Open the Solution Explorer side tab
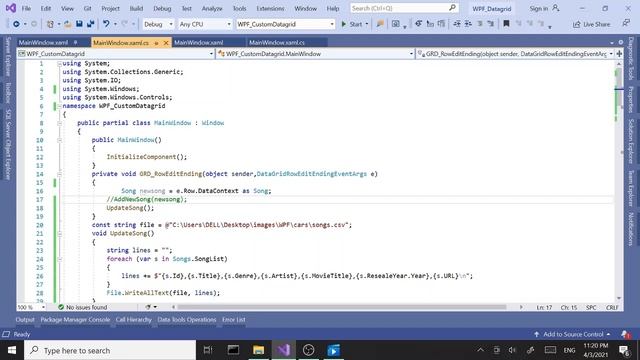 pos(631,141)
